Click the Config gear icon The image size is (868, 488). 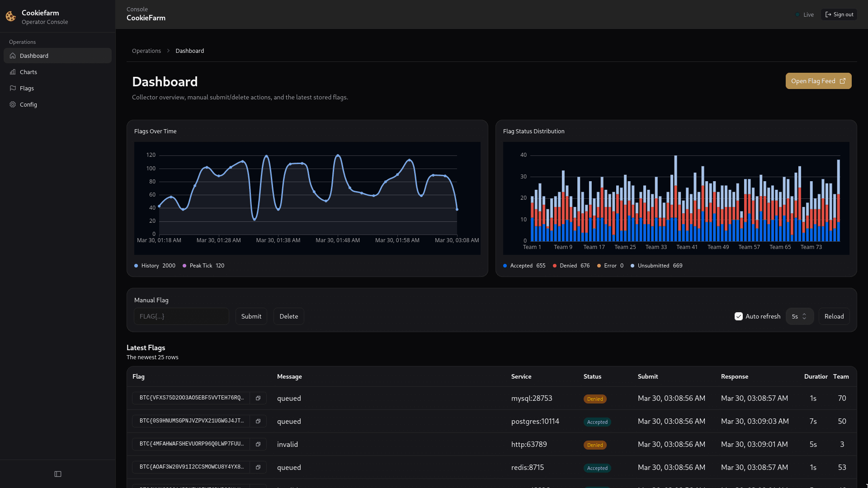13,104
